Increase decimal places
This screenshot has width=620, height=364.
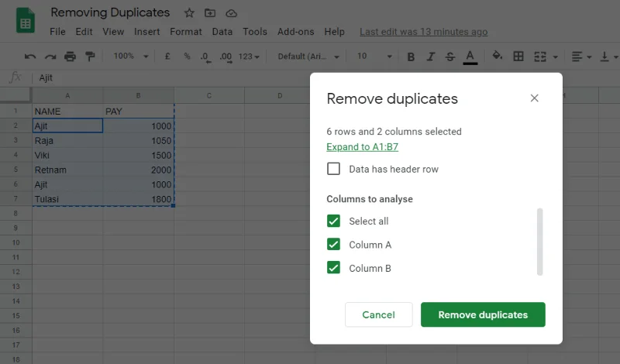click(x=226, y=57)
